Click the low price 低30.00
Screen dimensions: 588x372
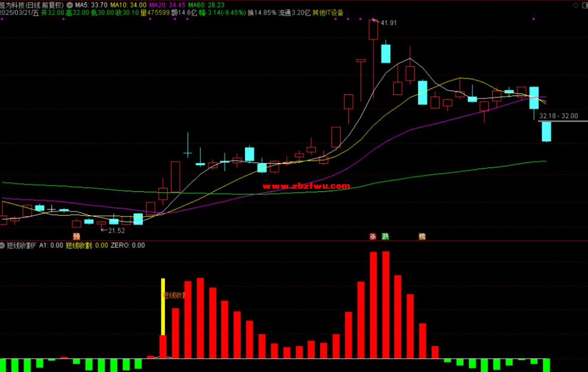(x=102, y=13)
